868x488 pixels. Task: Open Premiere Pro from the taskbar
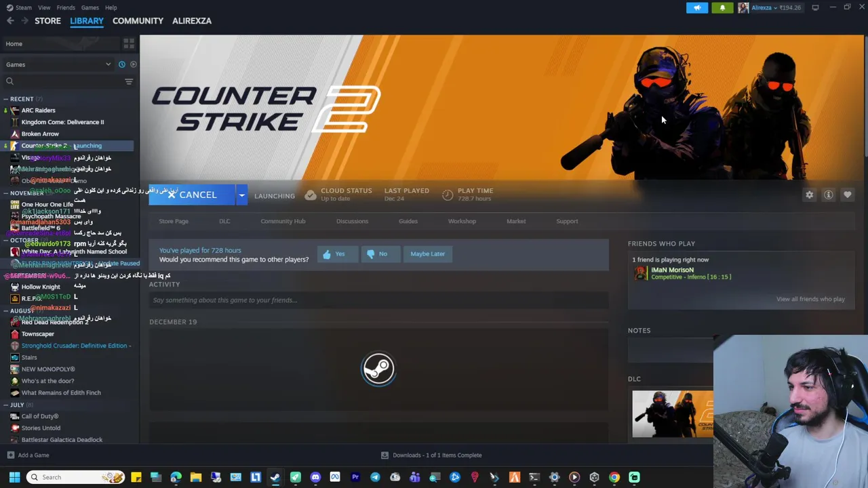(x=355, y=477)
